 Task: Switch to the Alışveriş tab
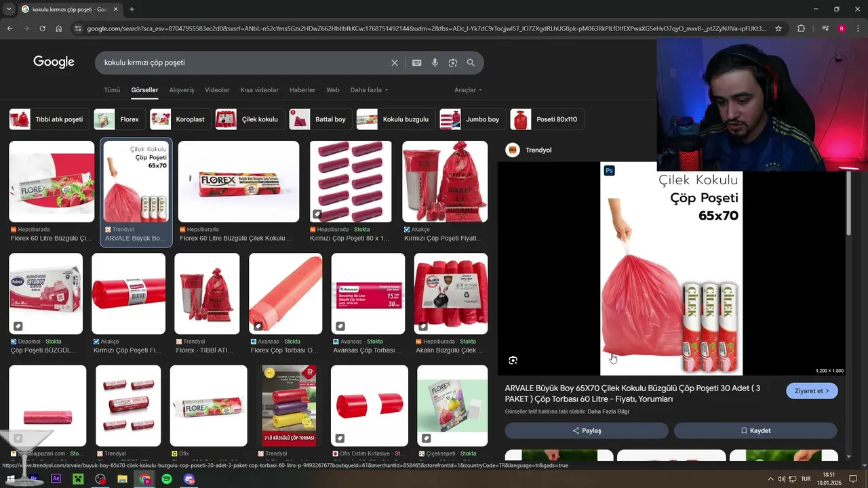pos(181,90)
